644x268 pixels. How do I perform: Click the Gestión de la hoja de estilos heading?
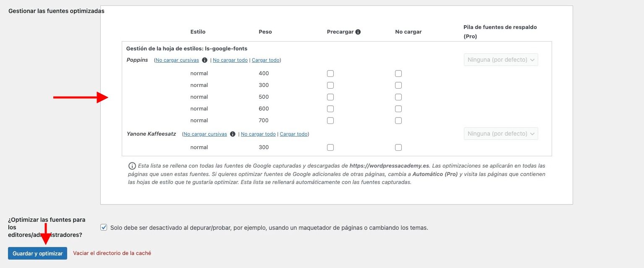187,49
